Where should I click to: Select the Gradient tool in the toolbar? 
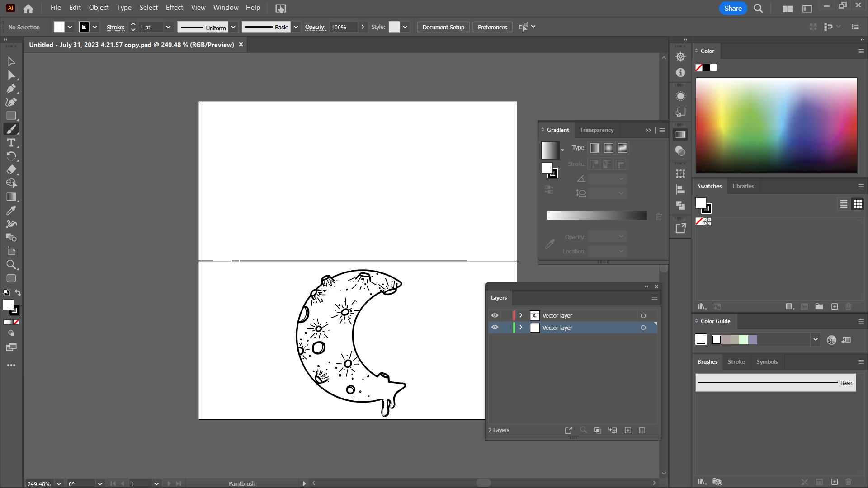[11, 197]
